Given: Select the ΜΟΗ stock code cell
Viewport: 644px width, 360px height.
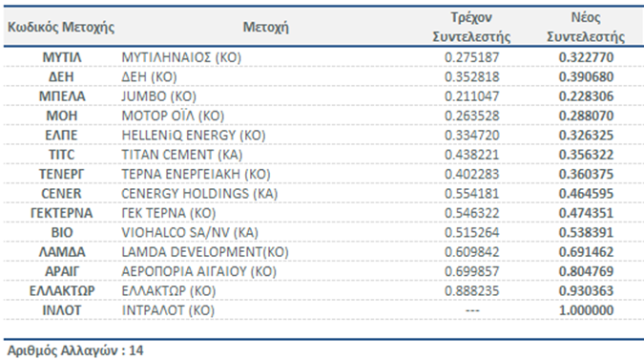Looking at the screenshot, I should (x=62, y=116).
